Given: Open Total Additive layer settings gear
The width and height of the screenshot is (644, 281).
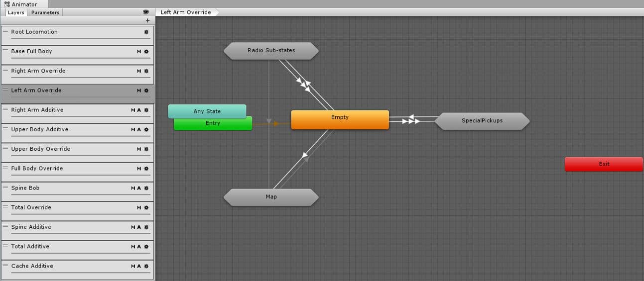Looking at the screenshot, I should pos(146,247).
